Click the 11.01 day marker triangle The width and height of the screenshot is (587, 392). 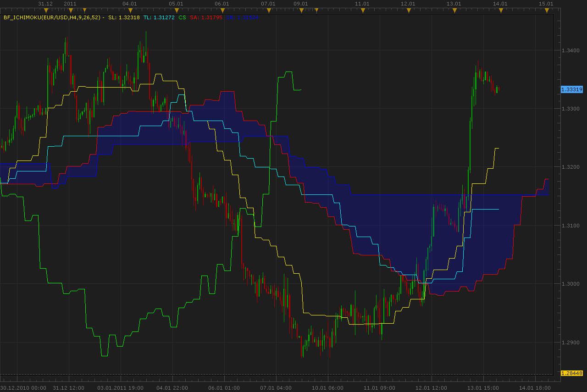click(362, 10)
